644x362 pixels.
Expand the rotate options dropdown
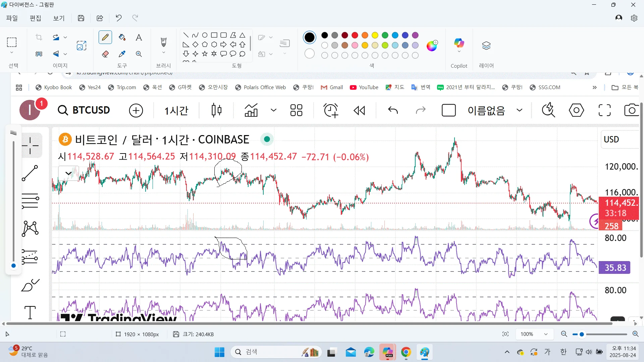[65, 38]
